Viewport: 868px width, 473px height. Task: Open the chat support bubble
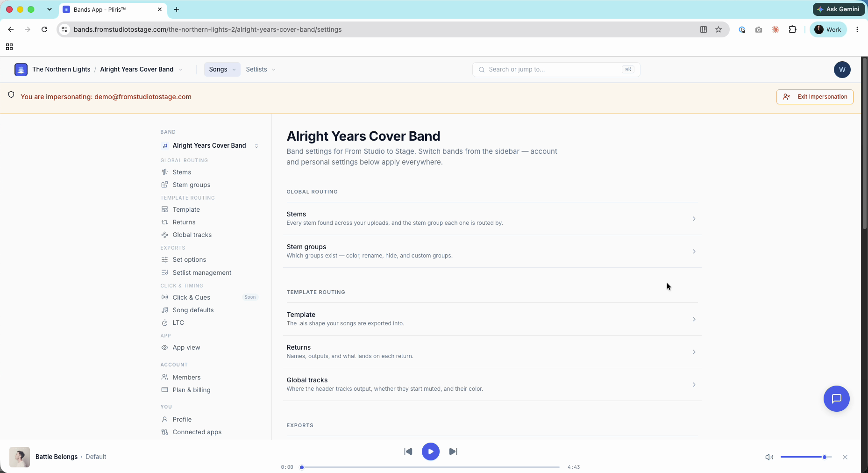pyautogui.click(x=836, y=399)
